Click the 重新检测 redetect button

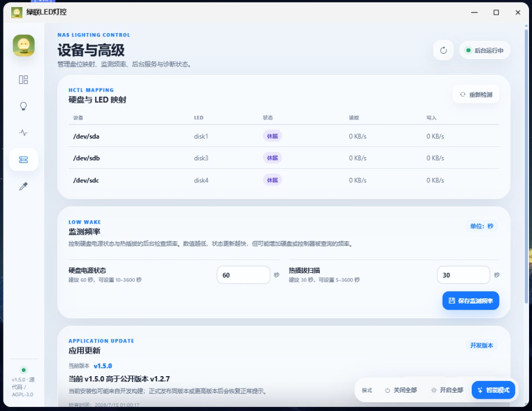[x=476, y=94]
